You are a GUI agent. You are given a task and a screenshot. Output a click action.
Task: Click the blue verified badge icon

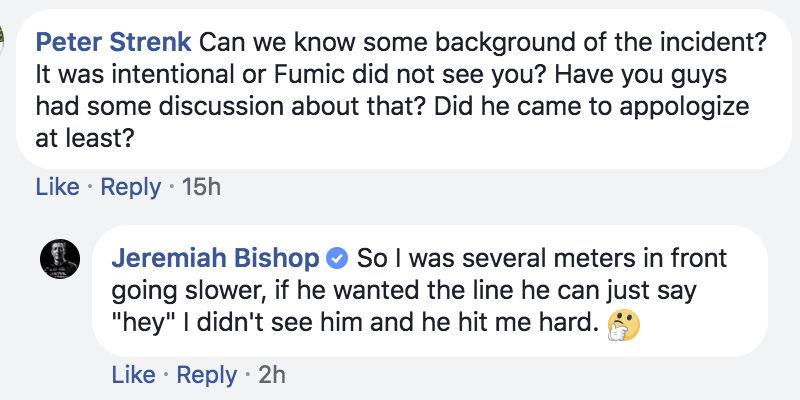[338, 260]
